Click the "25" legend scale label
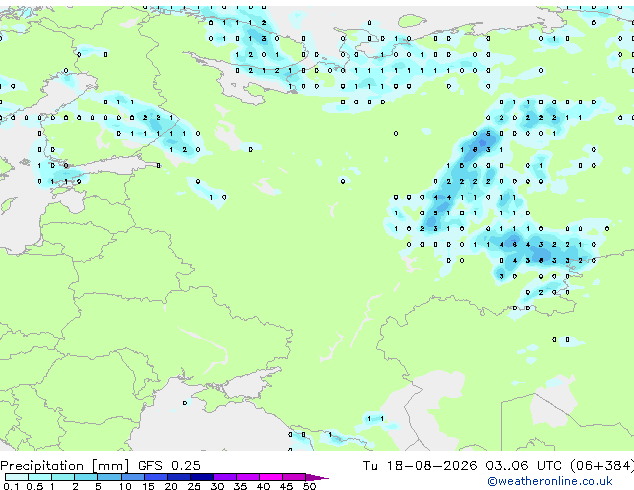Viewport: 634px width, 490px height. (x=194, y=486)
